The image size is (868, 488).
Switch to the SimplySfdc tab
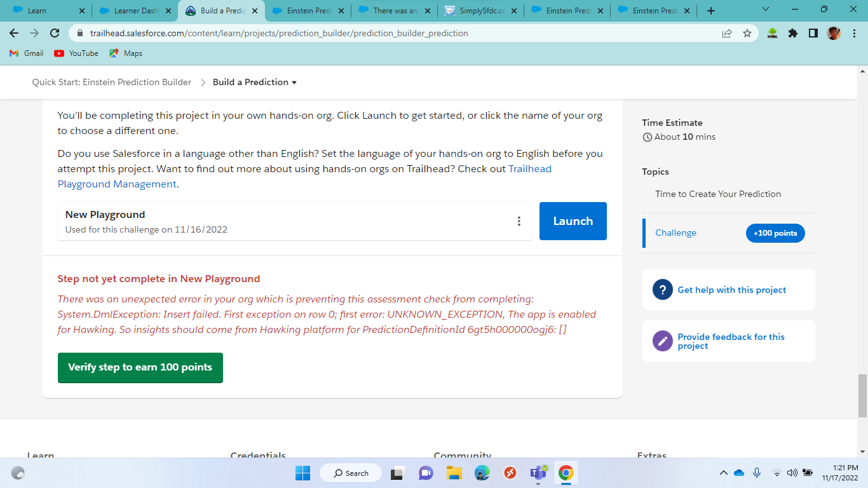pos(480,11)
